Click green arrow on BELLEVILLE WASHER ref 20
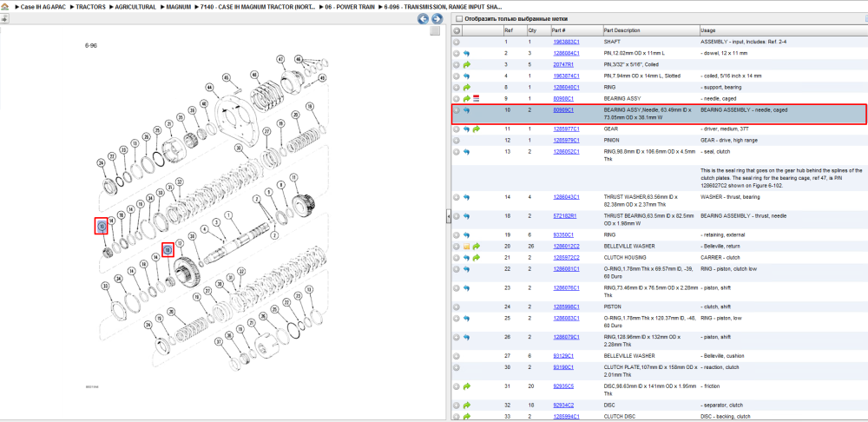 tap(476, 246)
